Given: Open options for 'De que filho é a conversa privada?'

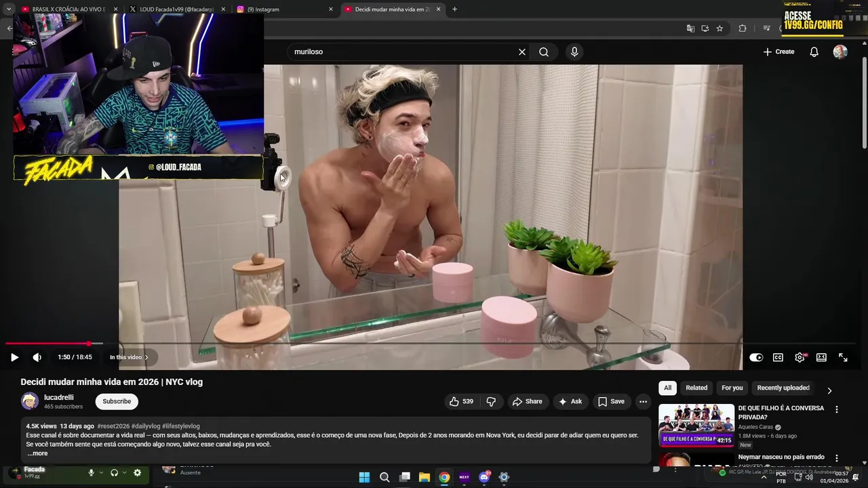Looking at the screenshot, I should click(836, 409).
